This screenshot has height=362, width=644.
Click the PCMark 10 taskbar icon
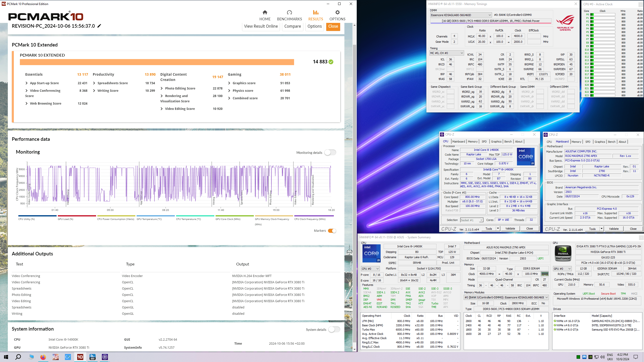[80, 357]
